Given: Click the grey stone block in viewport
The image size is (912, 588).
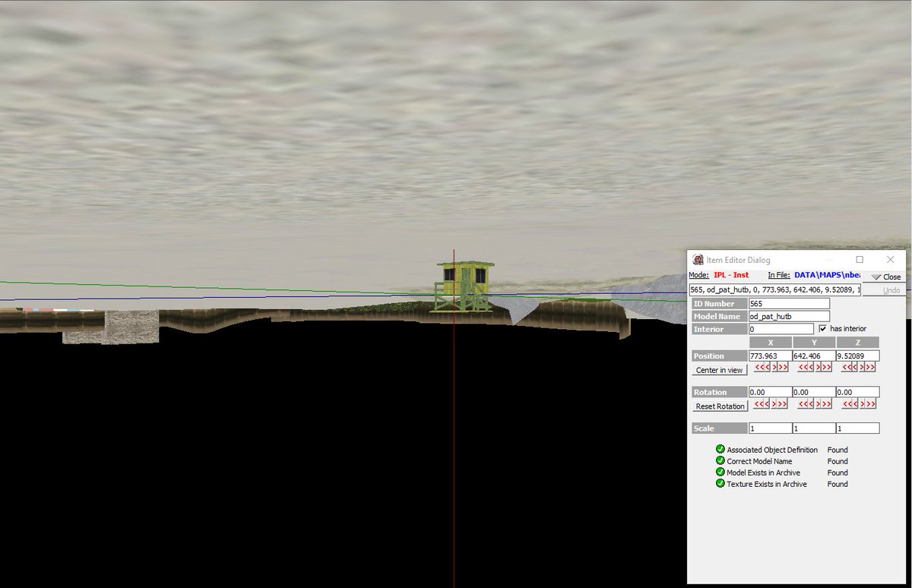Looking at the screenshot, I should pyautogui.click(x=131, y=326).
